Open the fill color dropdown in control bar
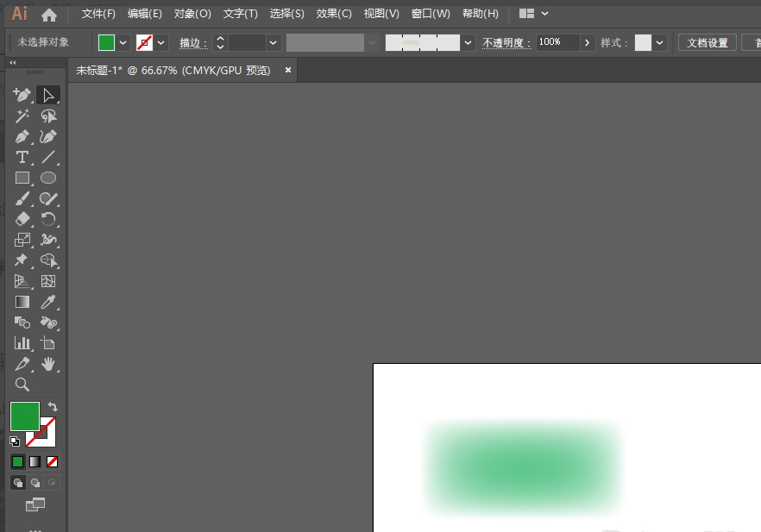Image resolution: width=761 pixels, height=532 pixels. [123, 42]
